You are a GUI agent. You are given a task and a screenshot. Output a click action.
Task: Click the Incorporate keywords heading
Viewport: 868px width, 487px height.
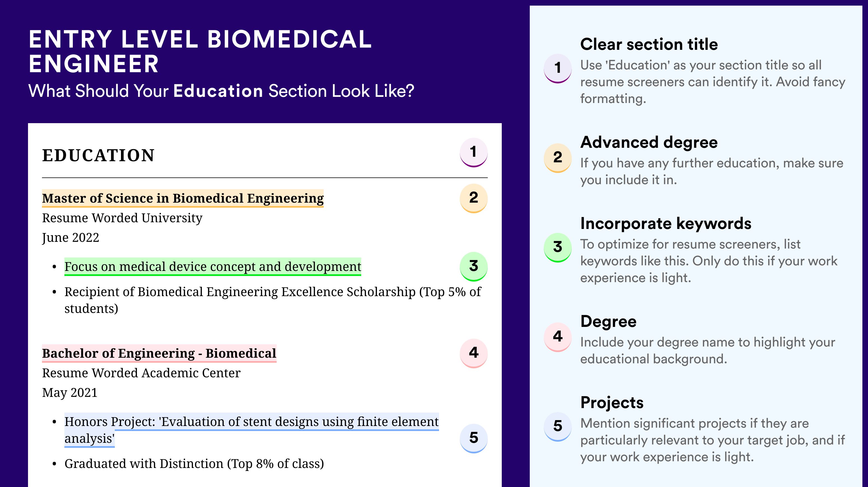666,224
